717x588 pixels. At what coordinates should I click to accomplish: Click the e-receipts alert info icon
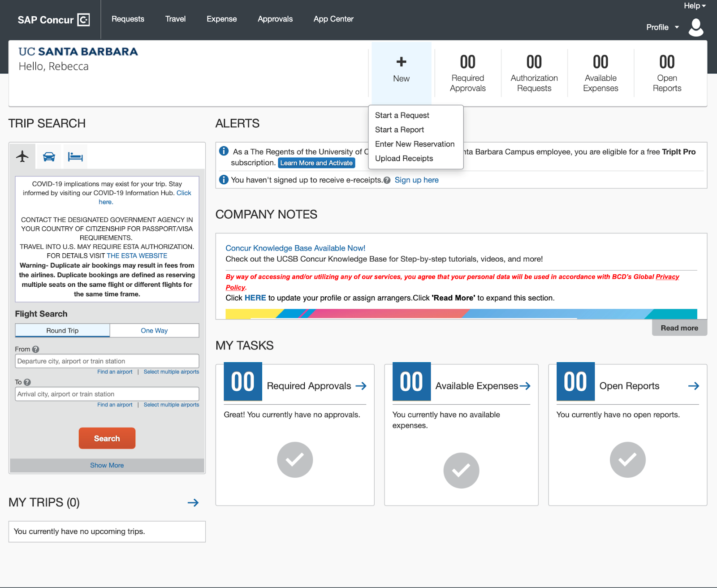click(224, 179)
